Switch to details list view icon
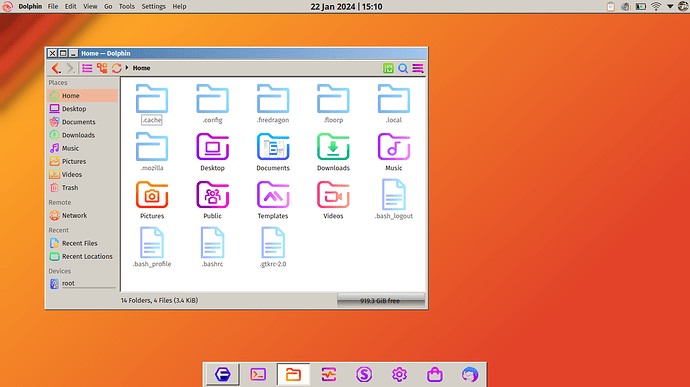 click(87, 68)
